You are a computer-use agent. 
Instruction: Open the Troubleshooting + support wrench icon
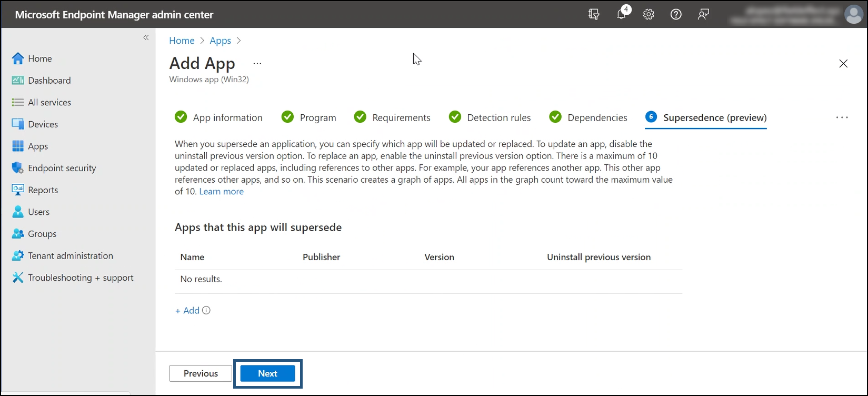18,278
